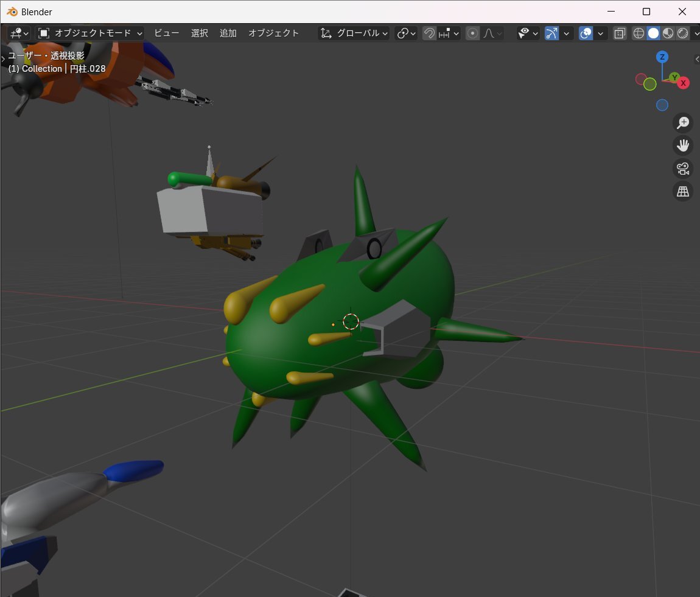Click the X axis on navigation gizmo
Screen dimensions: 700x597
coord(683,83)
